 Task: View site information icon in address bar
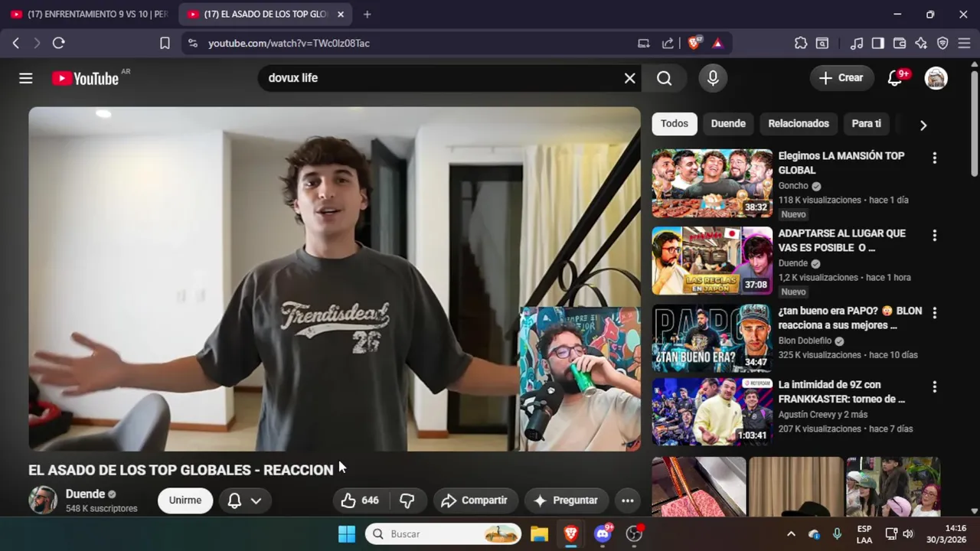[x=193, y=44]
